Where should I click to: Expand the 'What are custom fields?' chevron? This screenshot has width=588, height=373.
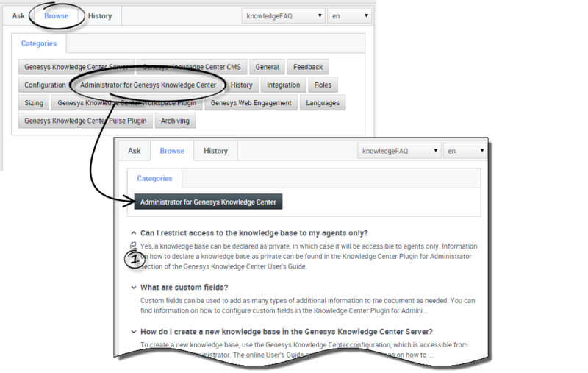pos(134,288)
